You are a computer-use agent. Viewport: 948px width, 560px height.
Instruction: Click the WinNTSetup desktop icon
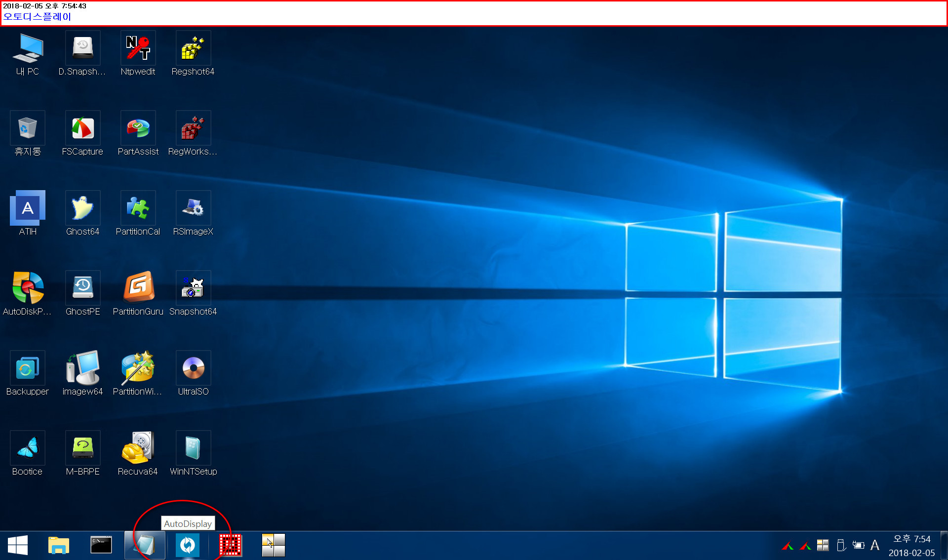pos(193,454)
